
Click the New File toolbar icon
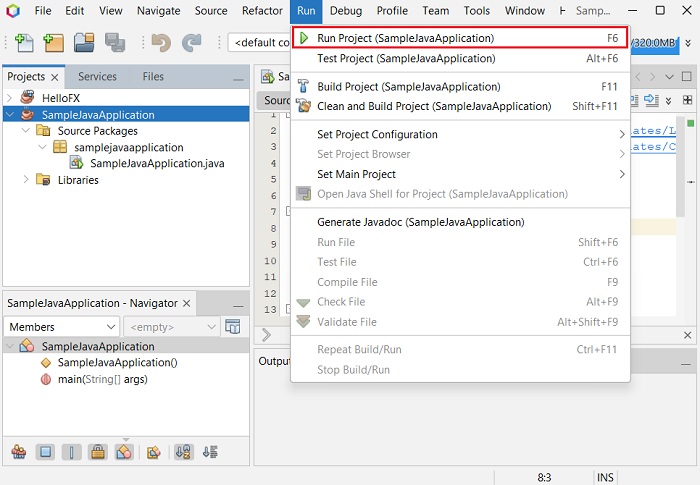24,42
